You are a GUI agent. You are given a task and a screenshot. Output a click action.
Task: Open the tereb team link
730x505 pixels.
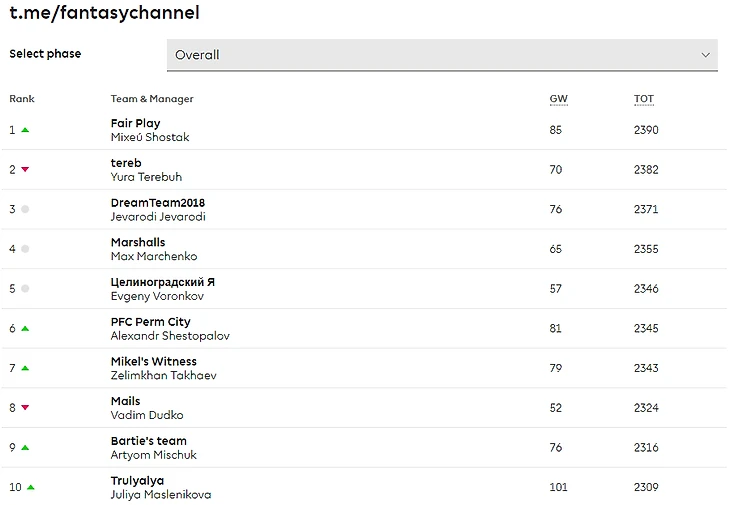click(126, 163)
